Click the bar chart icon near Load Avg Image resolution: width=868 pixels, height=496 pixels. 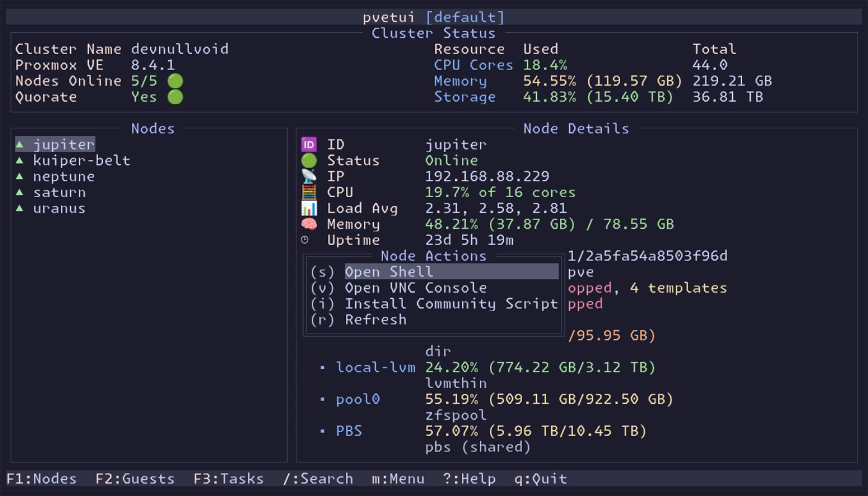pyautogui.click(x=308, y=208)
